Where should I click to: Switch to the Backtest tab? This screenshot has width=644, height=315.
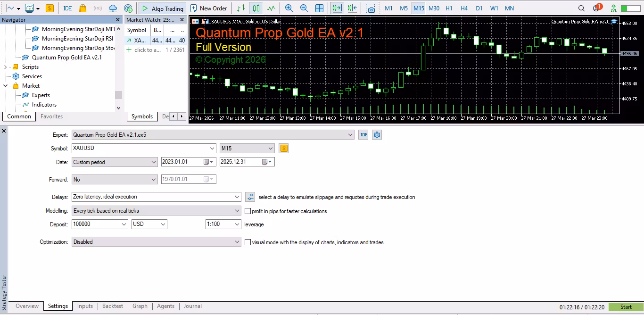pyautogui.click(x=113, y=307)
